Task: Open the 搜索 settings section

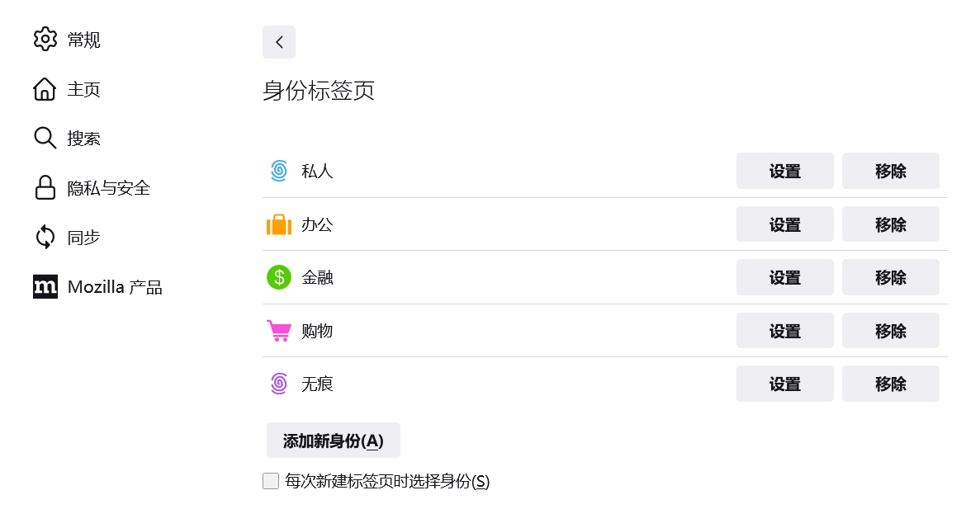Action: tap(83, 139)
